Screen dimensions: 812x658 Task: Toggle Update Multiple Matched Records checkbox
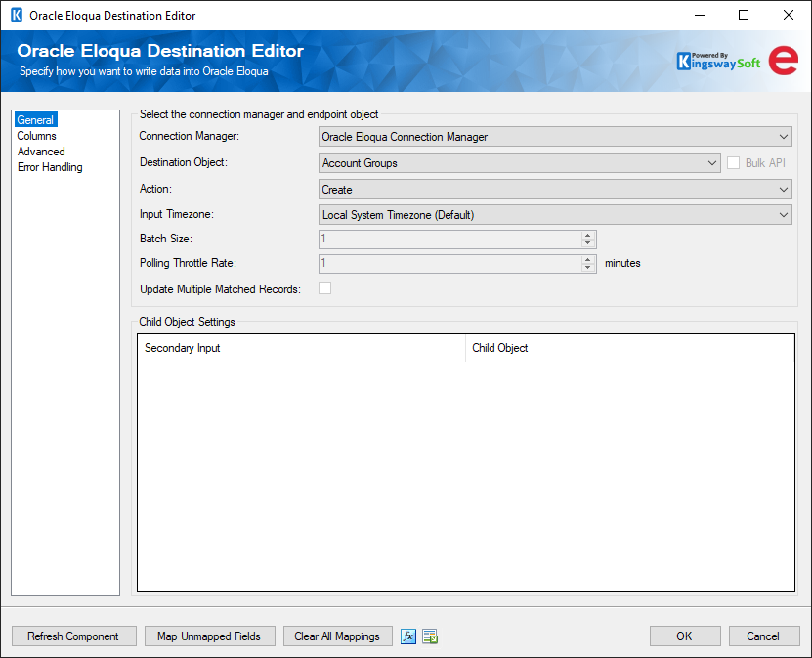(324, 288)
